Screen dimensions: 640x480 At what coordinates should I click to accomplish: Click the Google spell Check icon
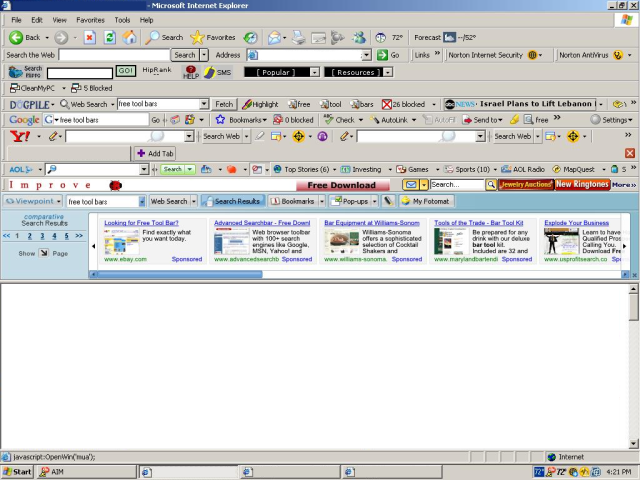point(328,119)
